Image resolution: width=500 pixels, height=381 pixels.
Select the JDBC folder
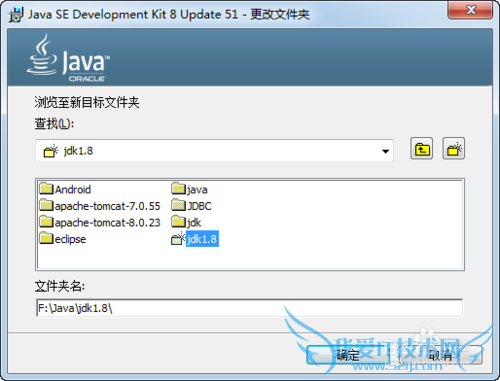191,206
